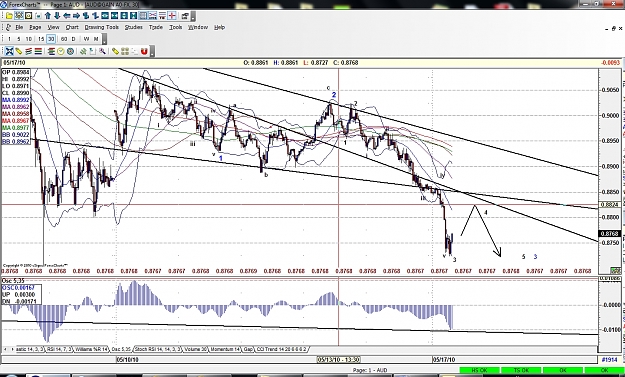This screenshot has width=625, height=377.
Task: Open the Window menu
Action: [x=198, y=27]
